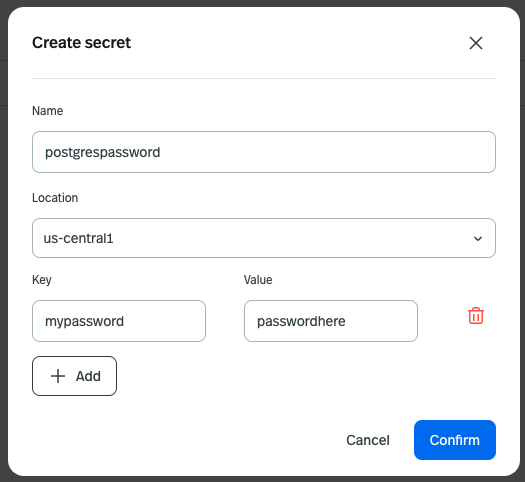
Task: Click the Value column label
Action: tap(258, 280)
